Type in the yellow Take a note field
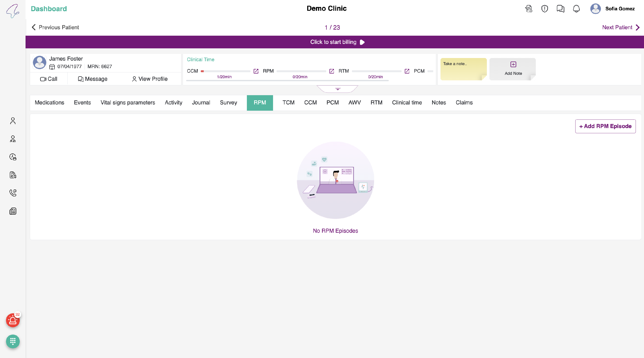644x358 pixels. (x=463, y=69)
